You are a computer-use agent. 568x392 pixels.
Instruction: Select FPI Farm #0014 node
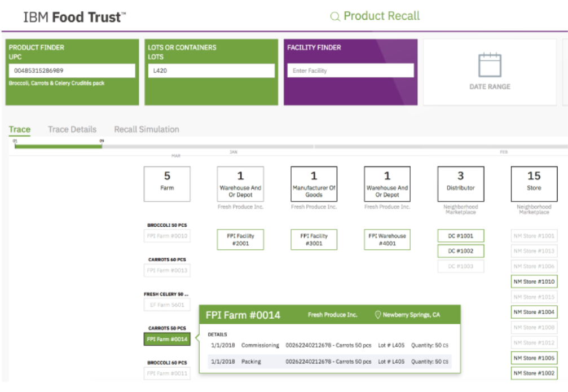coord(167,339)
